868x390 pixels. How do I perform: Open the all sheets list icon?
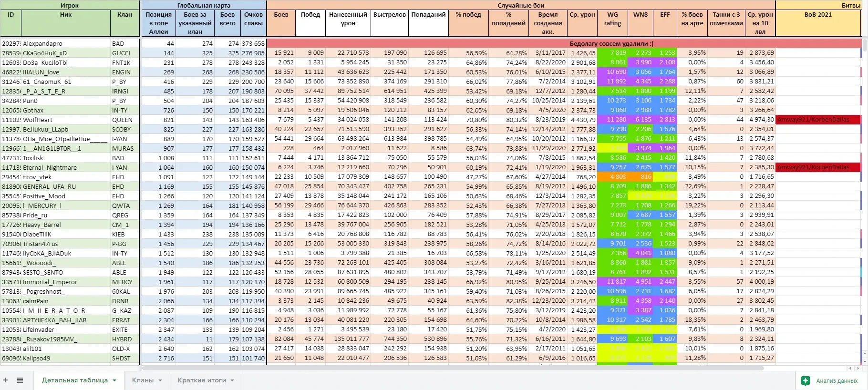tap(20, 380)
